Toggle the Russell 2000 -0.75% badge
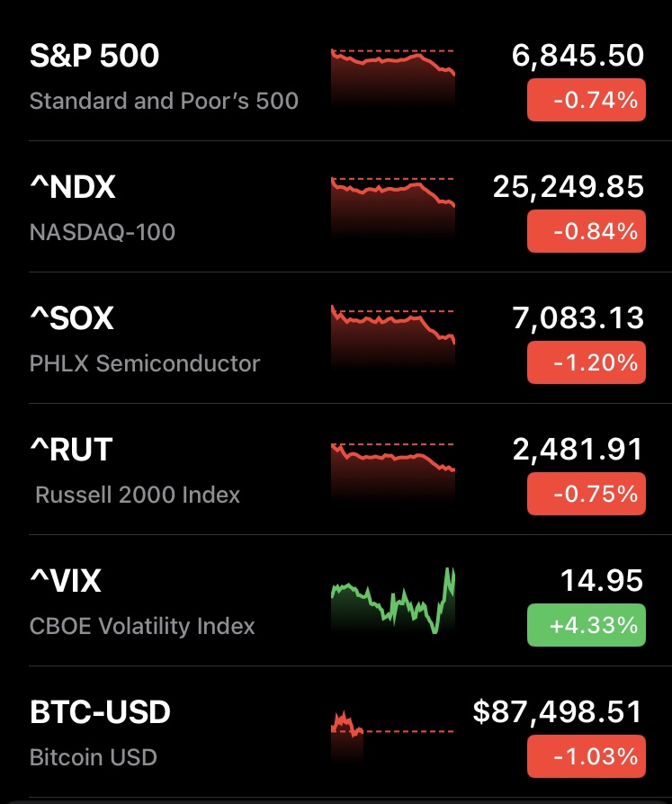Viewport: 672px width, 804px height. (x=586, y=494)
